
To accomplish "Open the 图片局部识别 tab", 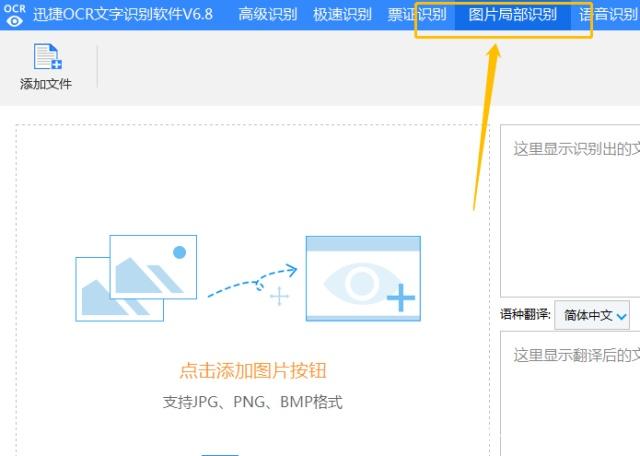I will [x=512, y=14].
